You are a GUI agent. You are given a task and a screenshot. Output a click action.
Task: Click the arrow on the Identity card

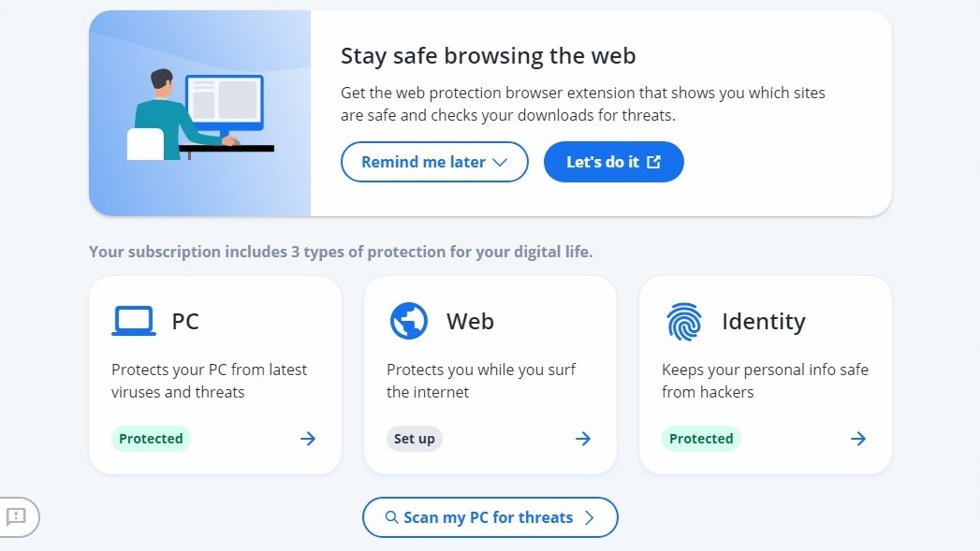point(858,438)
